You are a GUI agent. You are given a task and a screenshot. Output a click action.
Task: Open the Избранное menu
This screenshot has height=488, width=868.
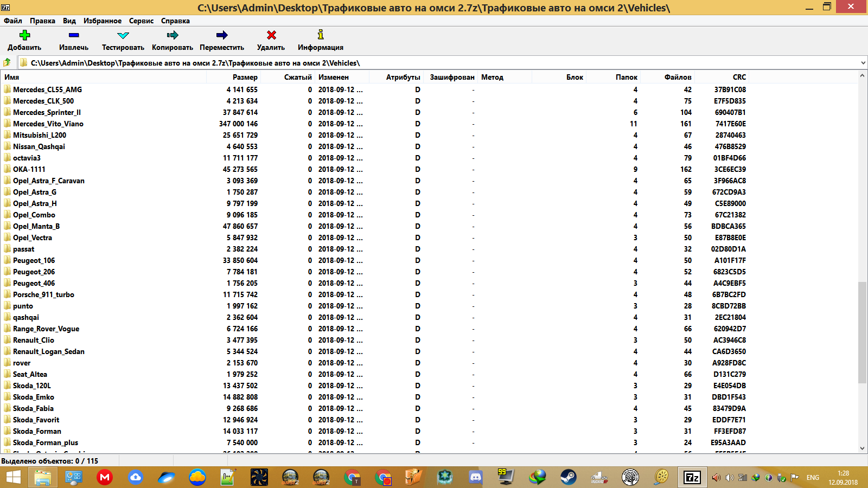coord(103,21)
